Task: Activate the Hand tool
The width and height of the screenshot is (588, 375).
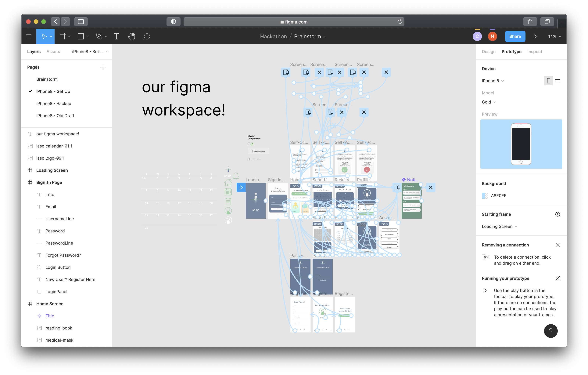Action: 132,36
